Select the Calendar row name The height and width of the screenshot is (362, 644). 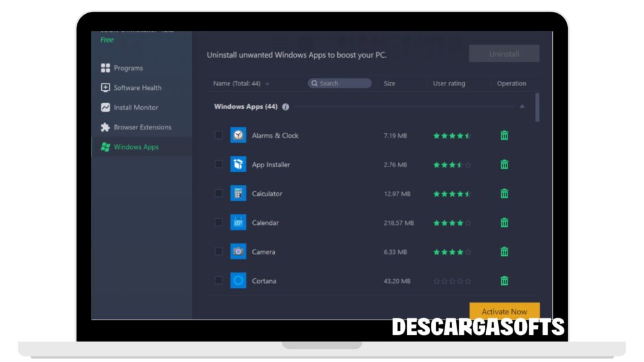(265, 223)
